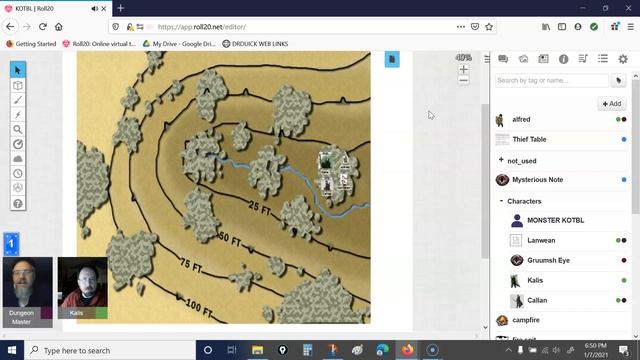Go back in the browser
The height and width of the screenshot is (360, 640).
(x=10, y=27)
